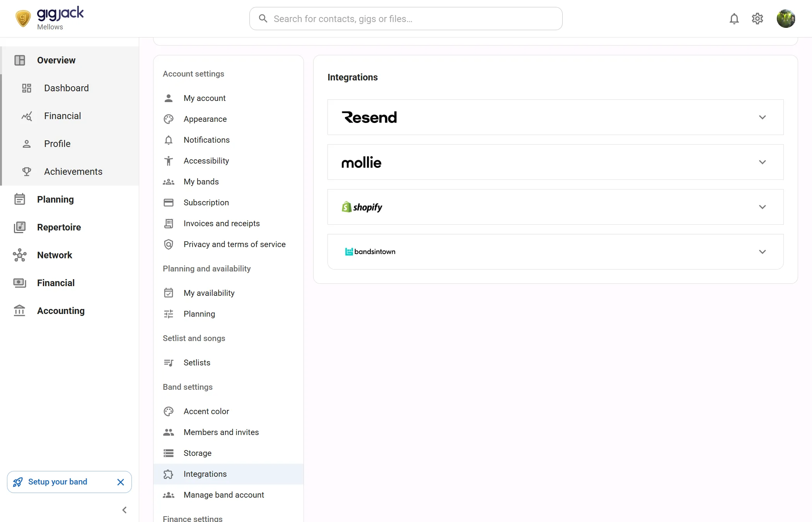The width and height of the screenshot is (812, 522).
Task: Open settings gear icon in header
Action: coord(757,19)
